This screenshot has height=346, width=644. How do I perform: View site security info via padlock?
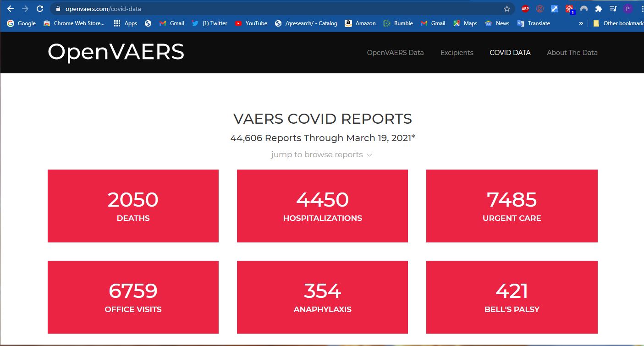(57, 9)
